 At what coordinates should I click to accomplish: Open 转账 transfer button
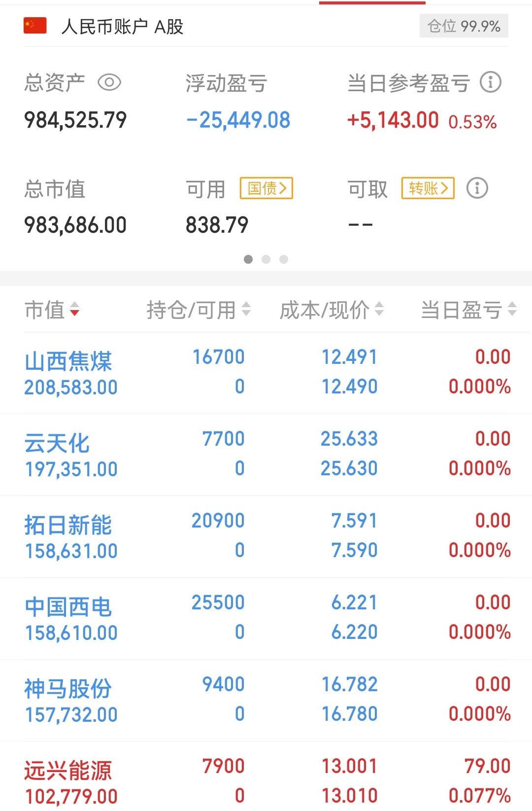click(x=428, y=188)
